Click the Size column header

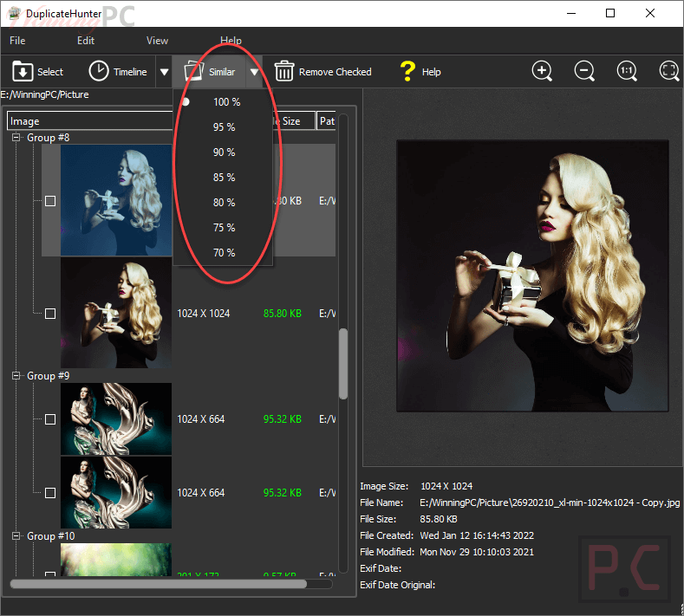(x=293, y=121)
